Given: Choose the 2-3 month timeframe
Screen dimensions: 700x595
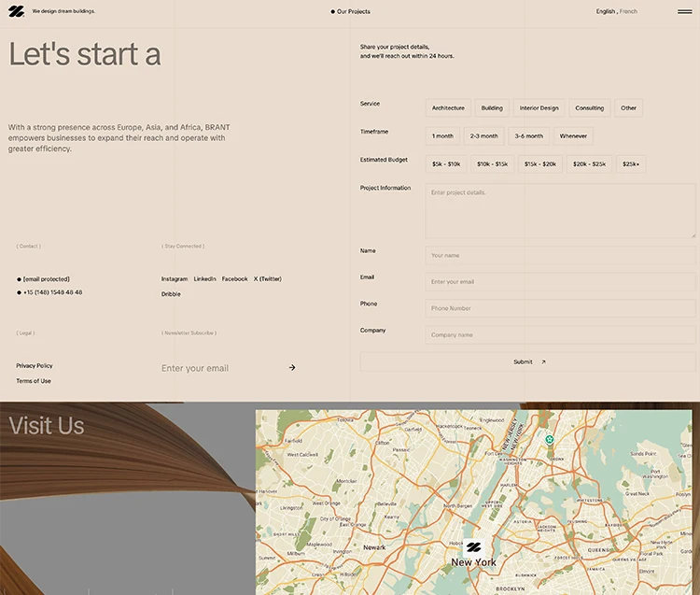Looking at the screenshot, I should (x=483, y=136).
